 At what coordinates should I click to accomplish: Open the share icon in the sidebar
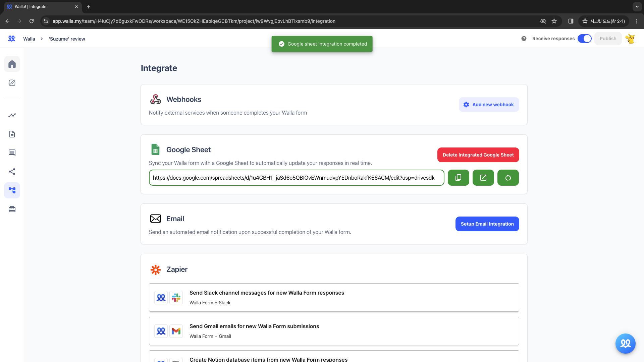coord(12,172)
